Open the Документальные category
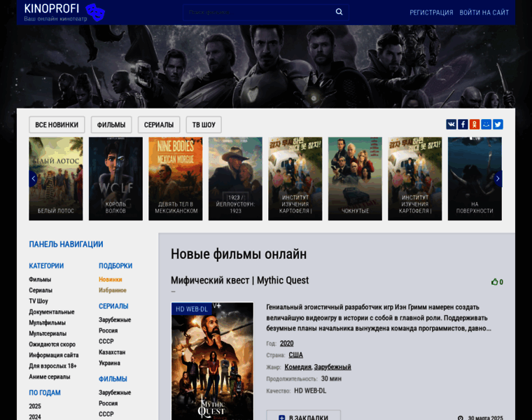The image size is (532, 420). (52, 312)
